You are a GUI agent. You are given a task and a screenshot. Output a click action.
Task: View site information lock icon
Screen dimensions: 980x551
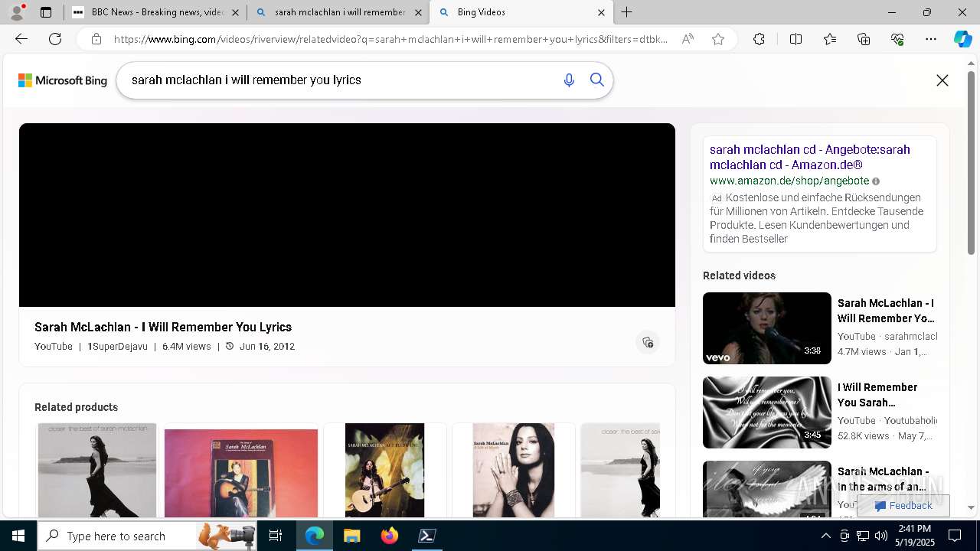[x=96, y=39]
